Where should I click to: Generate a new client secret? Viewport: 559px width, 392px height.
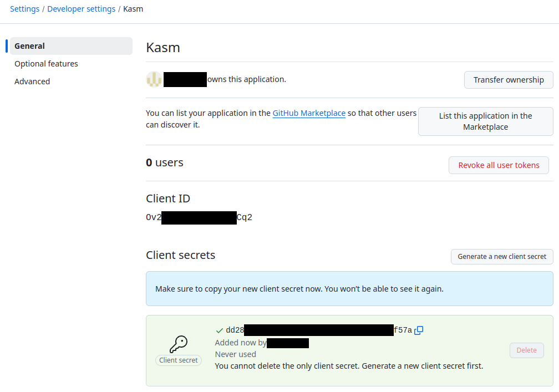pos(501,256)
